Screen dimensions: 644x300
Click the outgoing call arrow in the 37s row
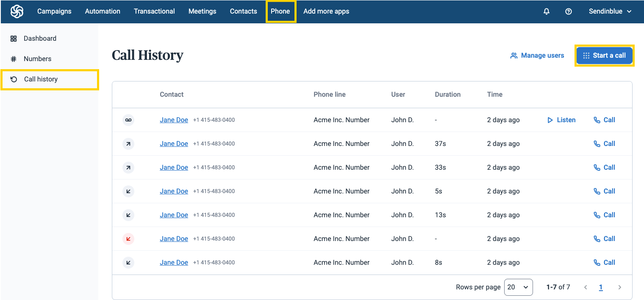[128, 144]
